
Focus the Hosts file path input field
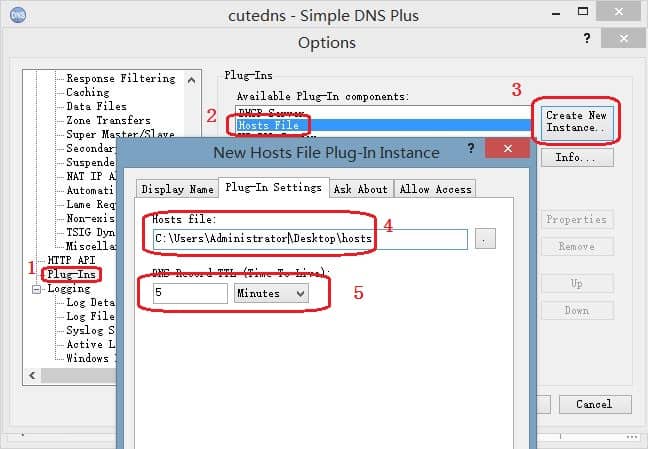(x=310, y=239)
